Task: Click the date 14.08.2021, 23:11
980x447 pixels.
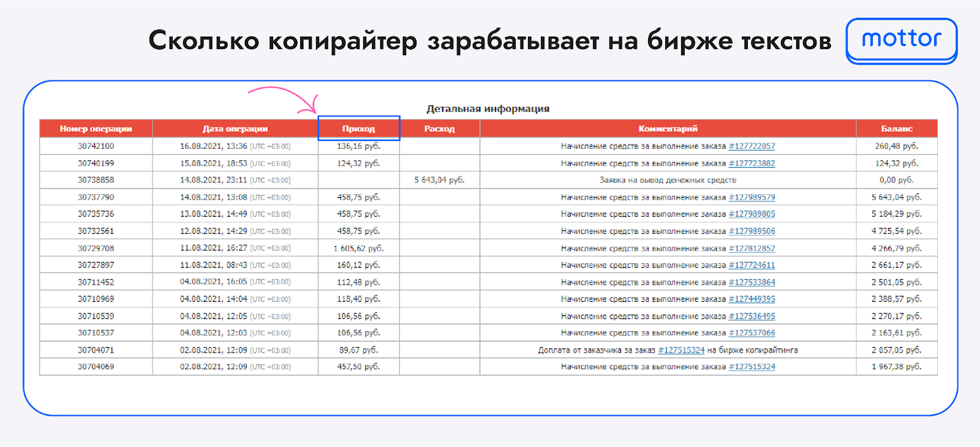Action: [x=214, y=180]
